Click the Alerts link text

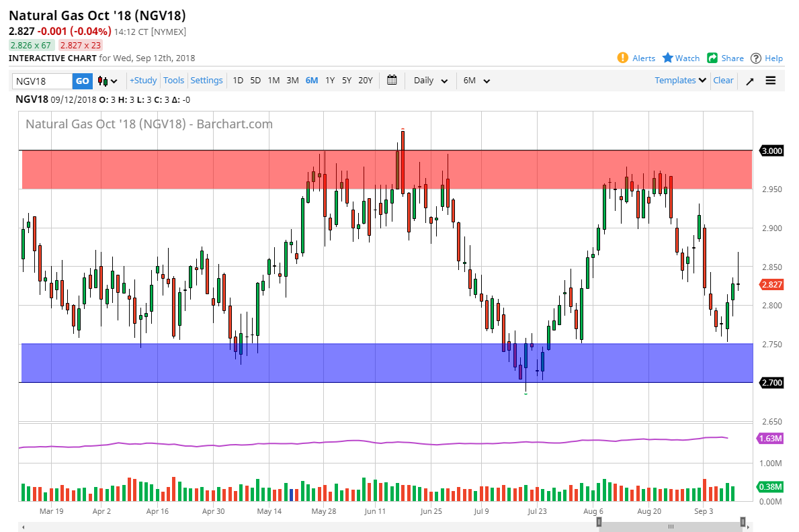pyautogui.click(x=644, y=58)
